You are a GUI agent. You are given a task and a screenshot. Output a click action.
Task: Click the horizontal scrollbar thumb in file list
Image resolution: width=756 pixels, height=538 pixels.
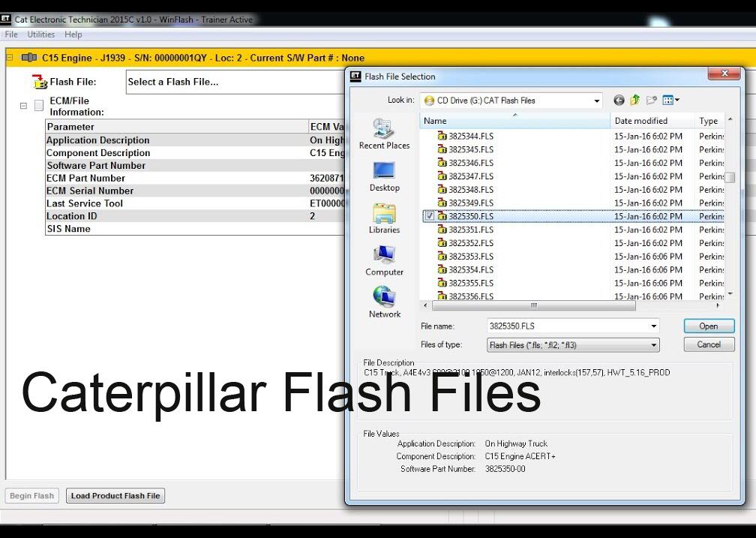click(x=534, y=305)
